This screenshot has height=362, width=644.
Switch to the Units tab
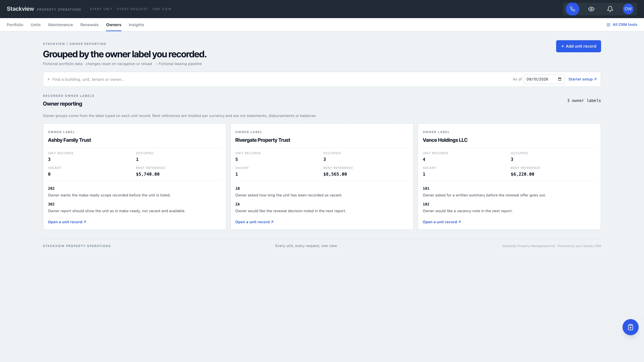(x=36, y=25)
